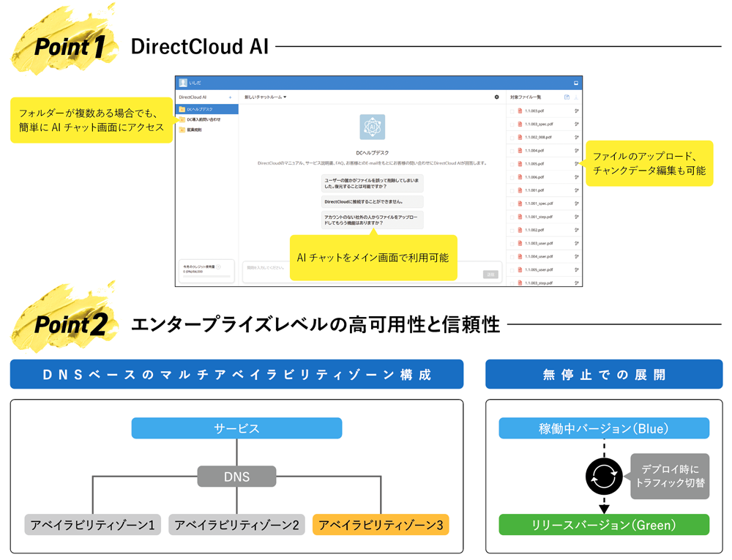Edit chunk data for 1.1.001_step.pdf
The image size is (732, 560).
coord(577,217)
